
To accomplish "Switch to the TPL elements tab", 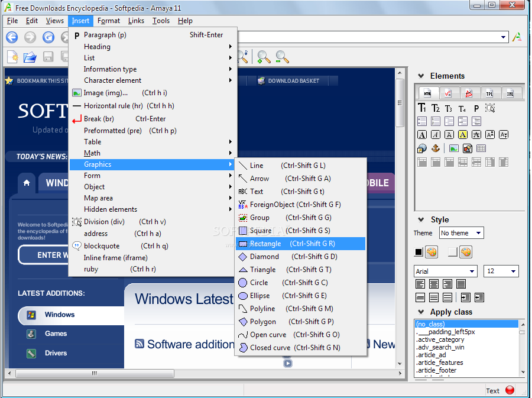I will pos(489,93).
